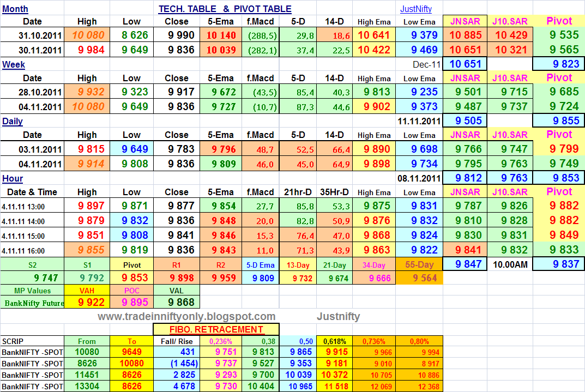Open the Month section link
The image size is (585, 392).
click(x=15, y=9)
